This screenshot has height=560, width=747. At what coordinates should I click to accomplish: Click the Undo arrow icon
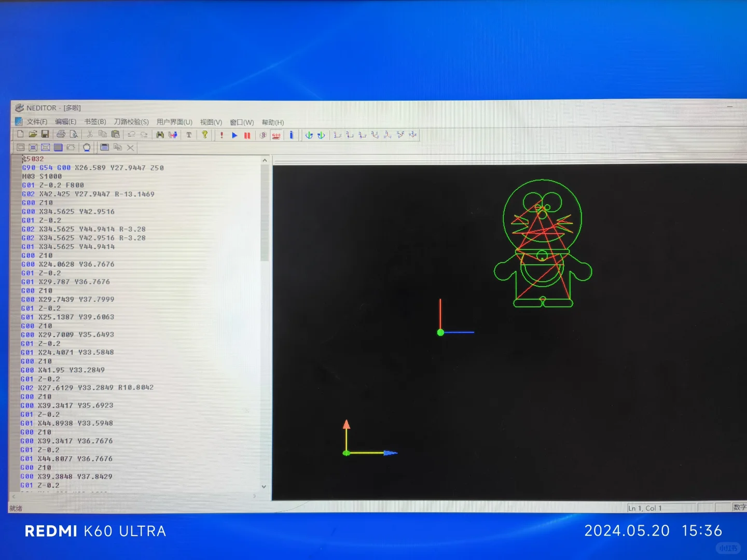point(131,135)
